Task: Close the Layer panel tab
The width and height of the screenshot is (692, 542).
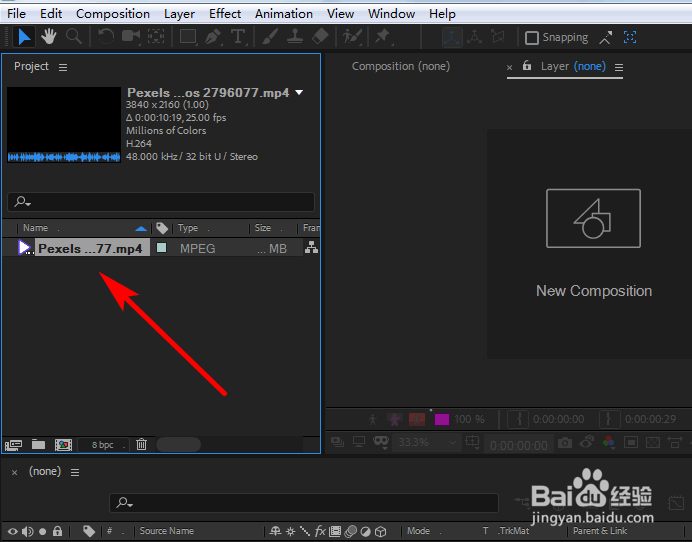Action: (509, 68)
